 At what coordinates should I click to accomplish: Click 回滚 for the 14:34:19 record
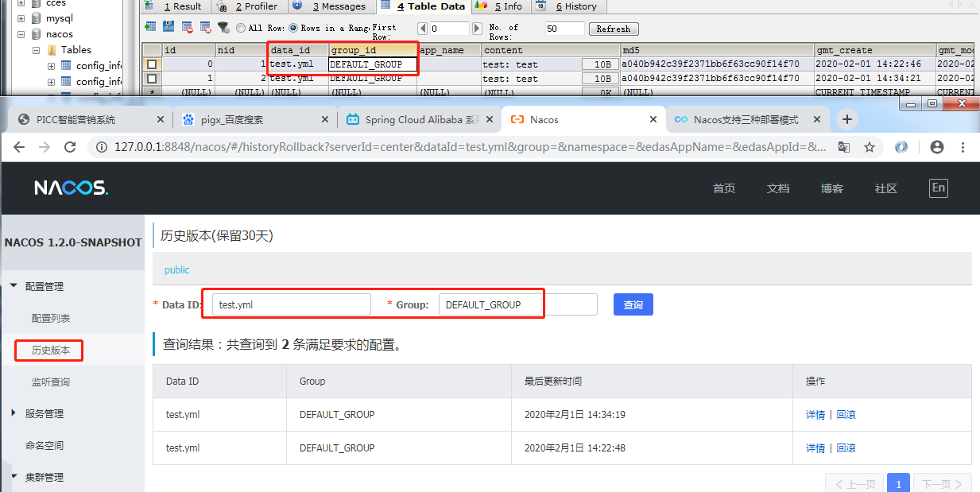846,414
